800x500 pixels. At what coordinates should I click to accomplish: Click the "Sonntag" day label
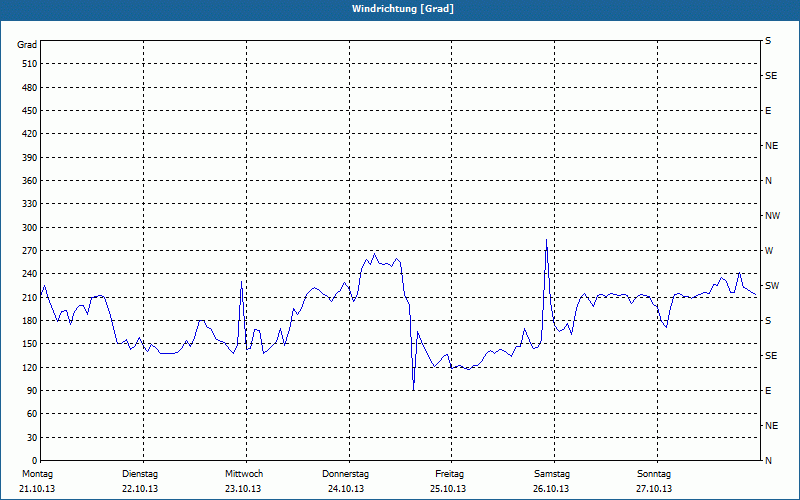pyautogui.click(x=654, y=474)
